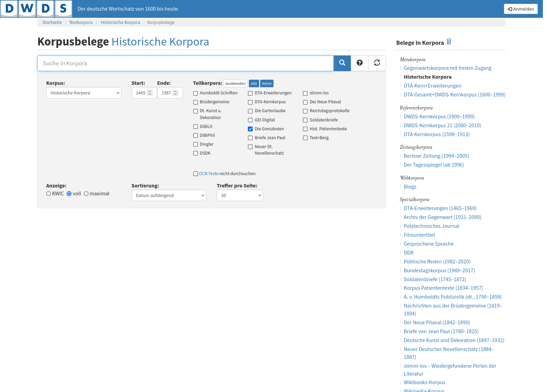Open DWDS-Kernkorpus 21 (2000–2010) link

[x=442, y=126]
